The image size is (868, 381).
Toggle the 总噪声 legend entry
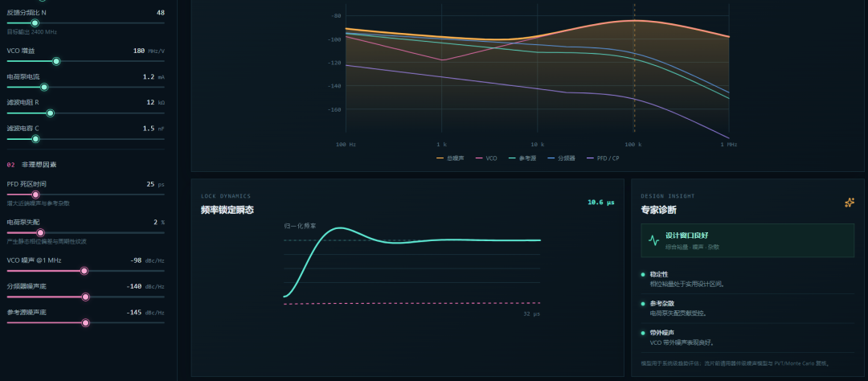450,158
